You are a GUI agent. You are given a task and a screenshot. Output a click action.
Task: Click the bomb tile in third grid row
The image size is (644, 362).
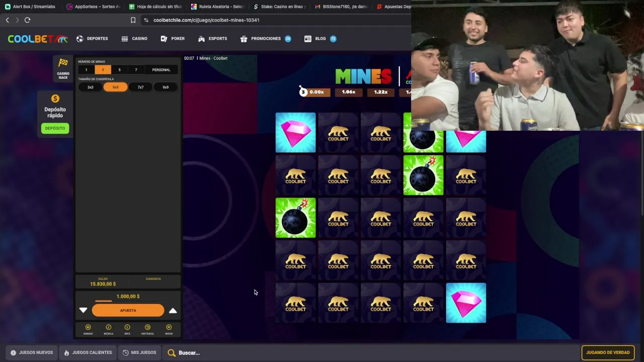click(x=295, y=218)
